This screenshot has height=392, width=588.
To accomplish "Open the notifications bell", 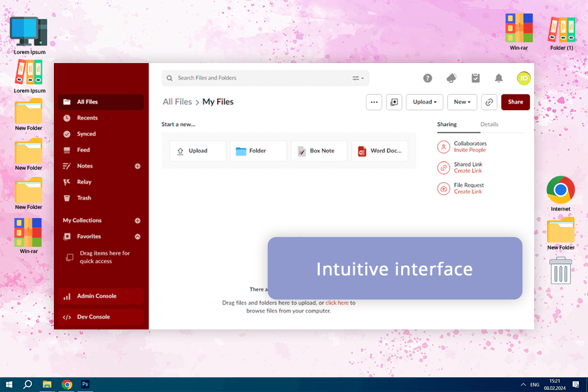I will pyautogui.click(x=499, y=78).
